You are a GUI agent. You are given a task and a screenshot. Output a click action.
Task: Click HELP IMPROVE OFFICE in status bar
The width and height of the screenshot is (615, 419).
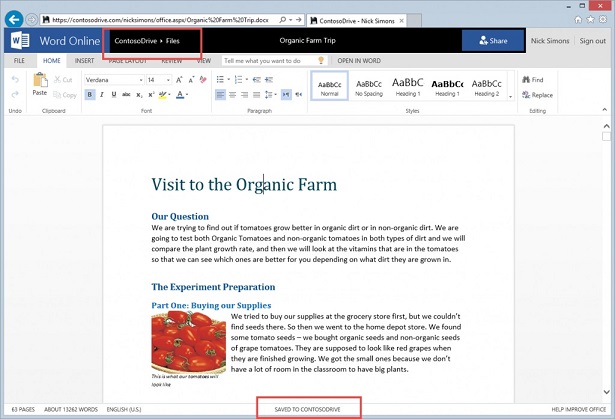click(579, 409)
